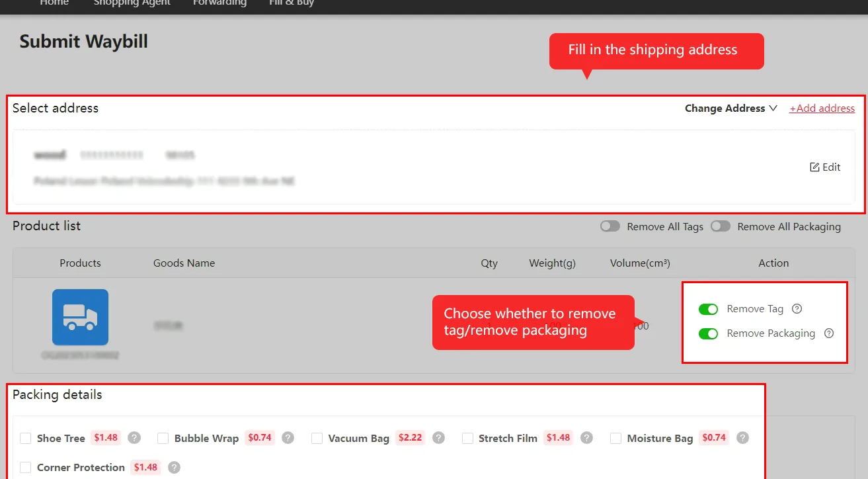Viewport: 868px width, 479px height.
Task: Click the question mark next to Bubble Wrap
Action: pyautogui.click(x=288, y=438)
